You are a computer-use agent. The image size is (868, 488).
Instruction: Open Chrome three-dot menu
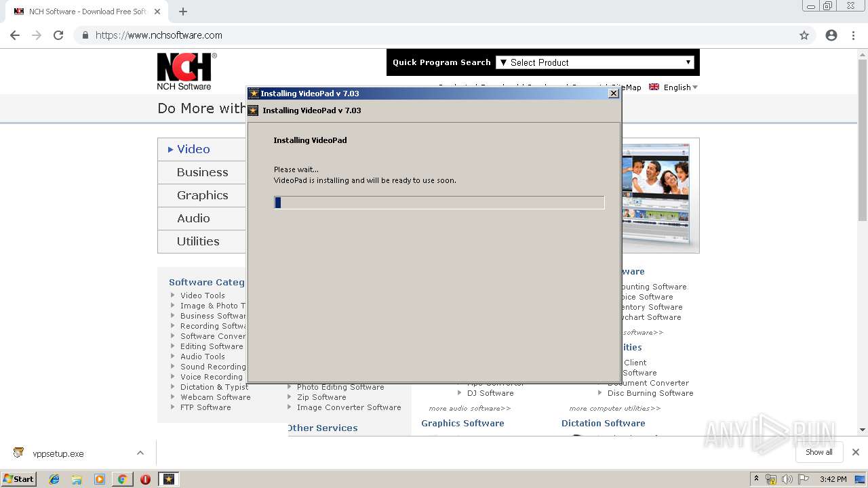tap(853, 35)
